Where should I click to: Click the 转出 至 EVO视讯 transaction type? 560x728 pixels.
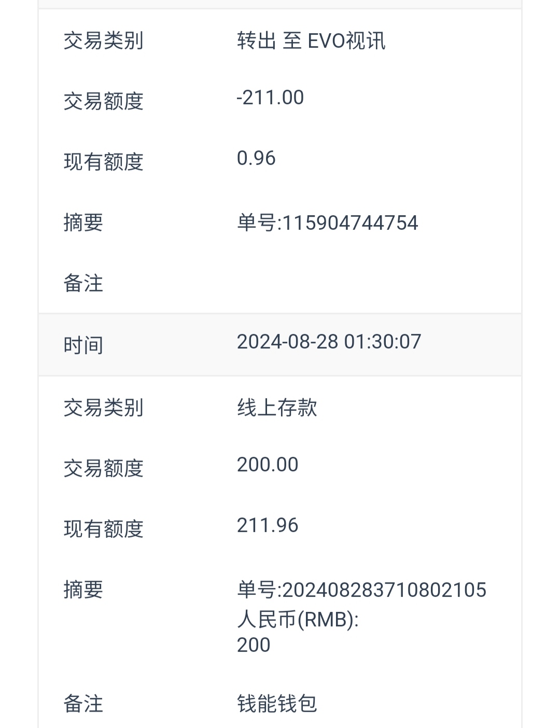(x=311, y=41)
